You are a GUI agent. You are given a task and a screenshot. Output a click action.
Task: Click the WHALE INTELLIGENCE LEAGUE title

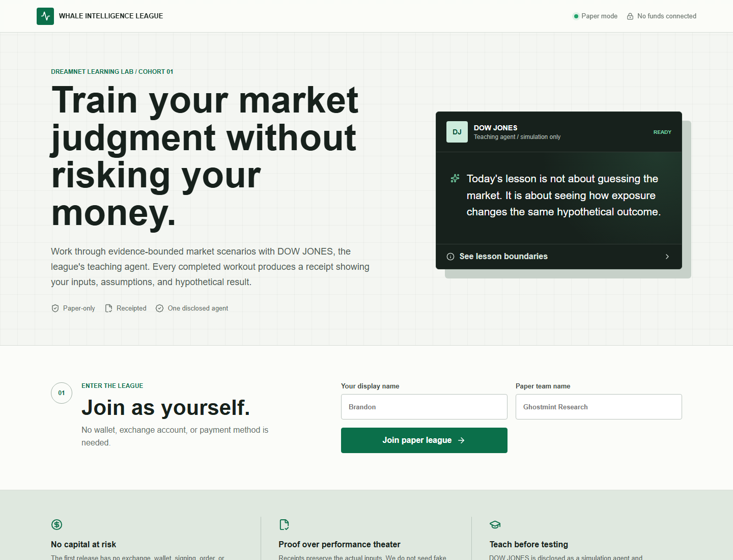(111, 16)
